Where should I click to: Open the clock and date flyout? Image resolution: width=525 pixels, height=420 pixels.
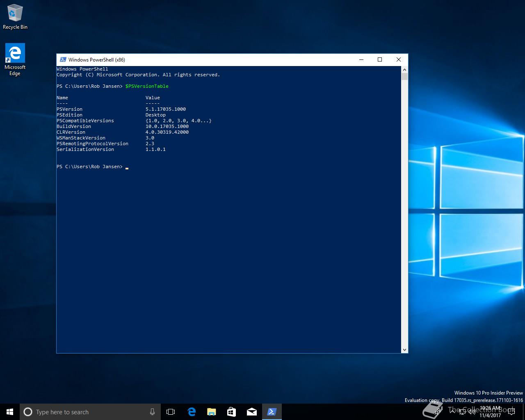491,412
